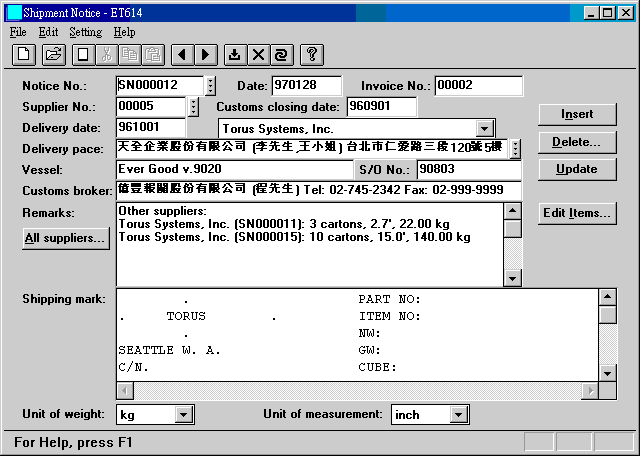640x456 pixels.
Task: Click the New document toolbar icon
Action: pos(25,54)
